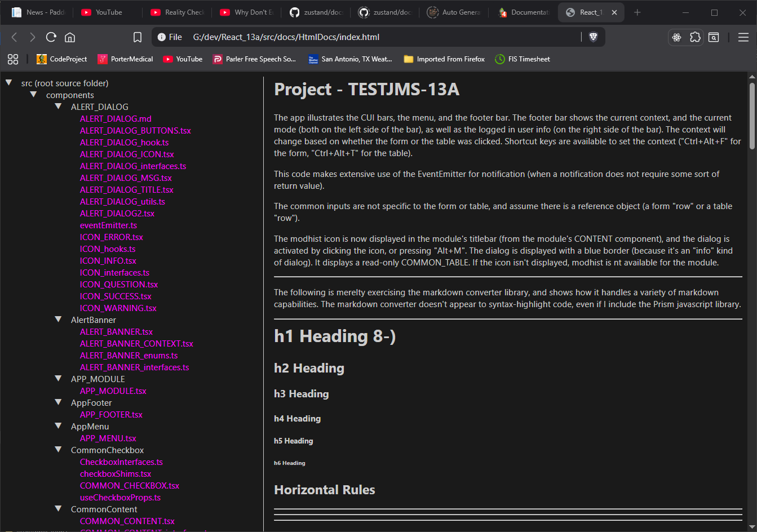Screen dimensions: 757x532
Task: Switch to the Reality Check tab
Action: coord(177,12)
